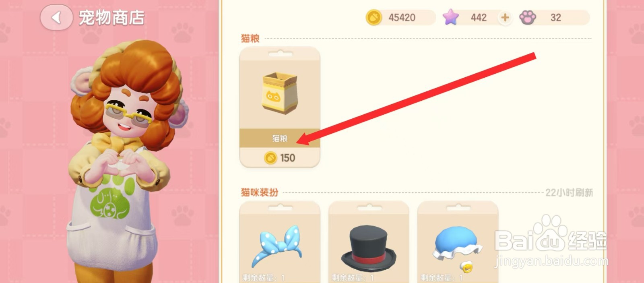This screenshot has height=283, width=644.
Task: Tap the 32 paw balance
Action: click(556, 18)
